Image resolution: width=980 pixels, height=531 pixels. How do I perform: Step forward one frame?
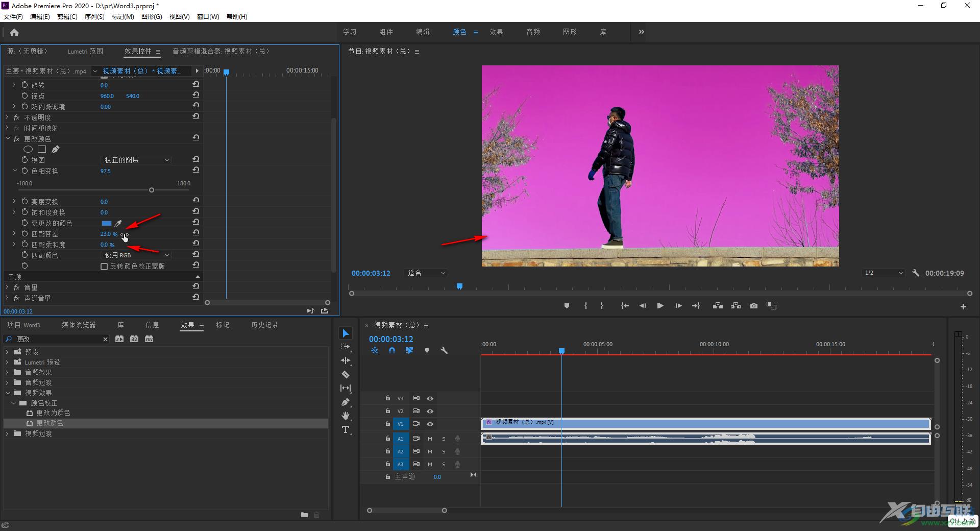[678, 306]
